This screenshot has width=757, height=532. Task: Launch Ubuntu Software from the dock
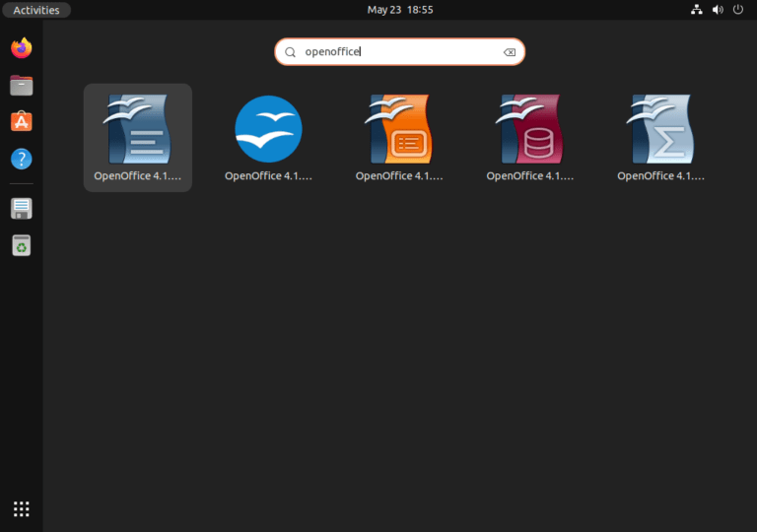(x=22, y=121)
